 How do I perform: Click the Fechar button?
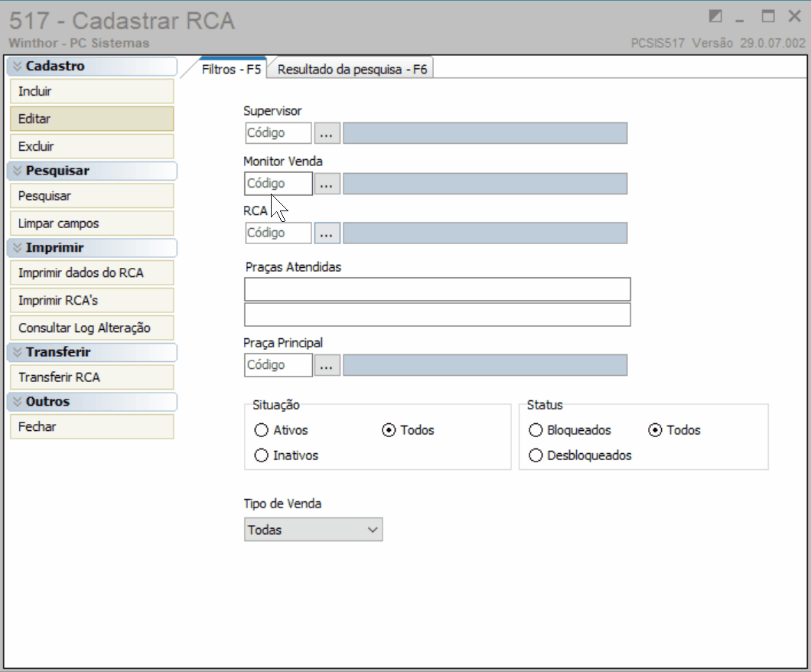(x=92, y=427)
